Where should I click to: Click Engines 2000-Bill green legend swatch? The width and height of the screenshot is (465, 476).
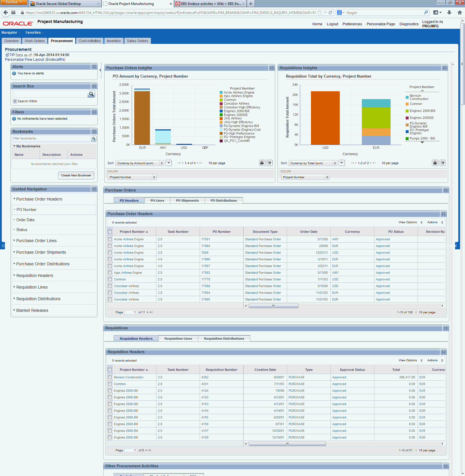[x=407, y=111]
